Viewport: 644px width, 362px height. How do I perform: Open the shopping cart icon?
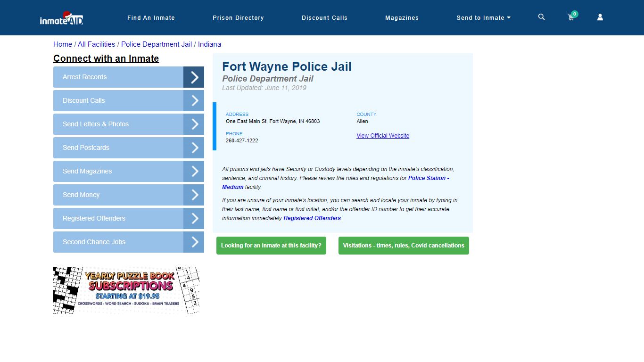[x=571, y=17]
